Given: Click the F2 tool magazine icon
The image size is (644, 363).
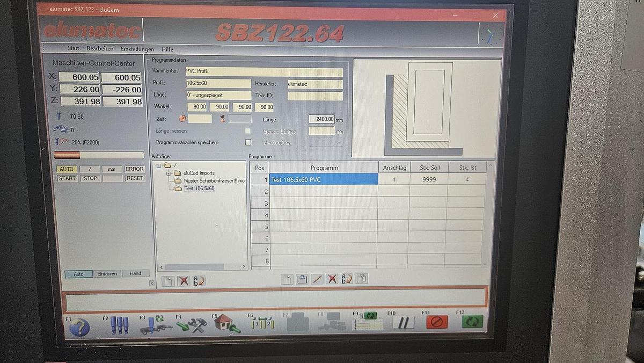Looking at the screenshot, I should [120, 325].
